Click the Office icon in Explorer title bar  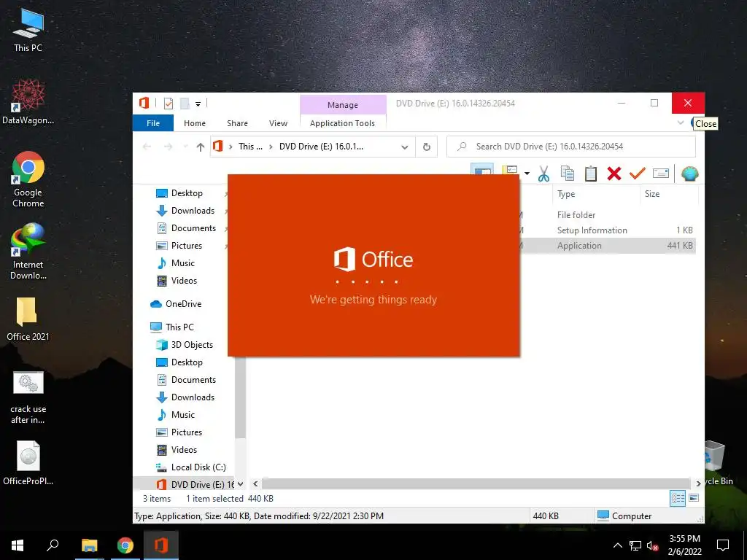[144, 103]
